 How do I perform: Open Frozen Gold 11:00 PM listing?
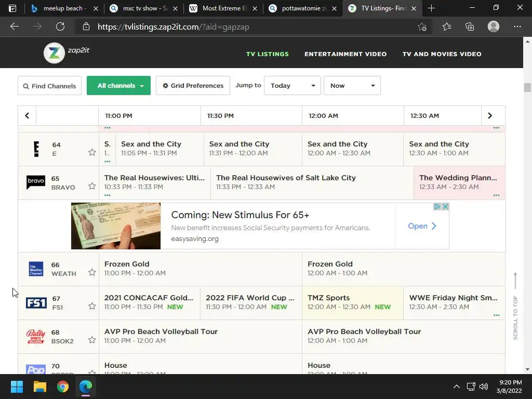[201, 269]
